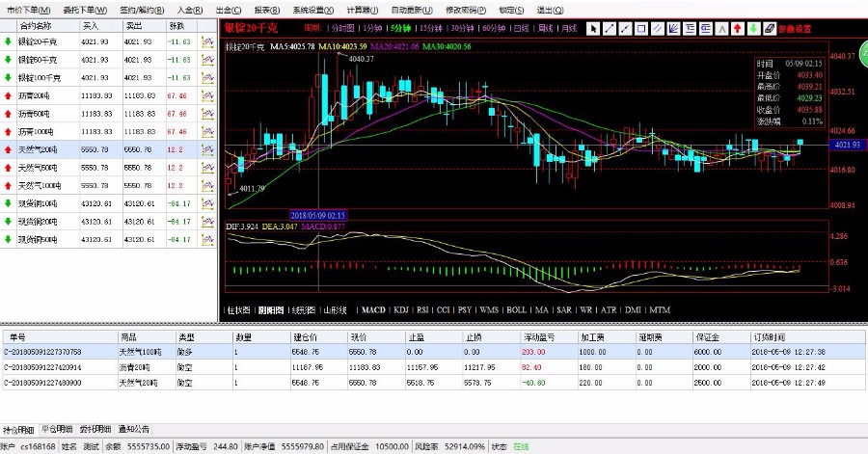Open chart icon for 沥青100吨 row
The height and width of the screenshot is (454, 868).
click(207, 132)
